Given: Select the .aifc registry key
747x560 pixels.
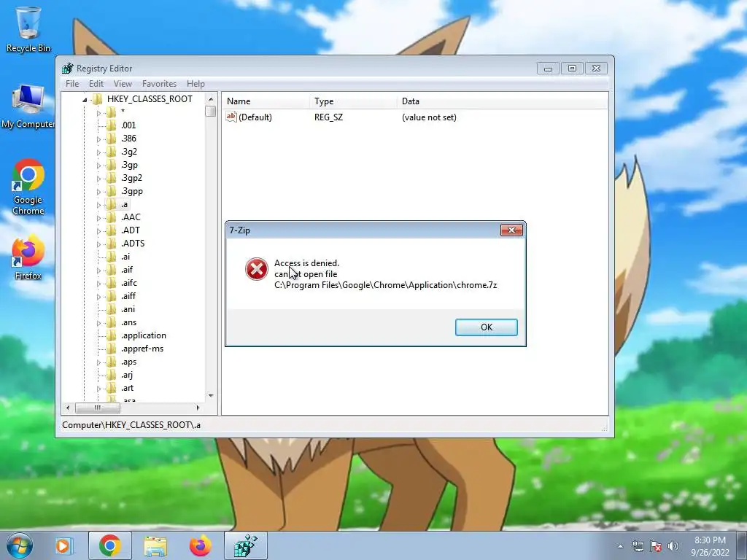Looking at the screenshot, I should point(128,283).
